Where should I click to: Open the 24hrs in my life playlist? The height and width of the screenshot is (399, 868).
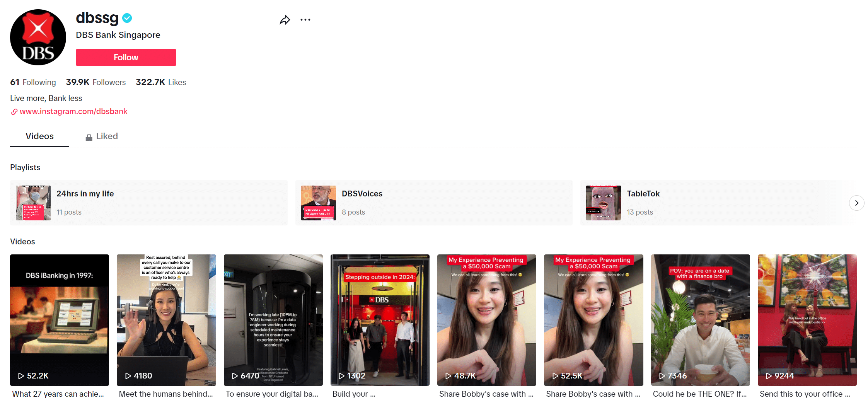(x=149, y=203)
